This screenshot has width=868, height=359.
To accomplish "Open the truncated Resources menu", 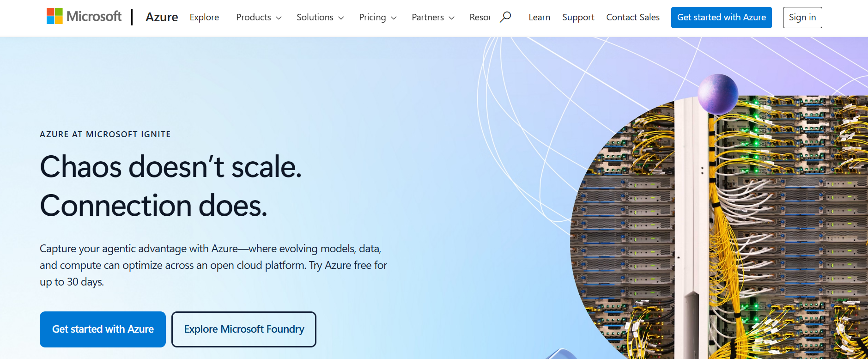I will click(480, 17).
